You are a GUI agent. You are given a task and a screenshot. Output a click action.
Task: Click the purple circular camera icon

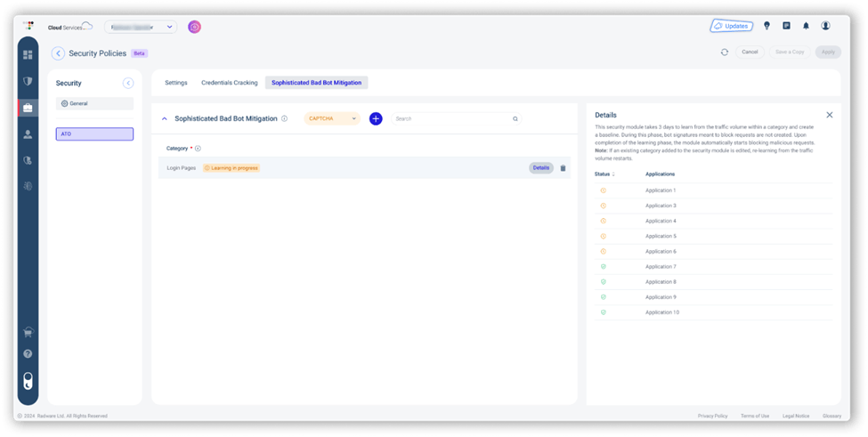(194, 27)
